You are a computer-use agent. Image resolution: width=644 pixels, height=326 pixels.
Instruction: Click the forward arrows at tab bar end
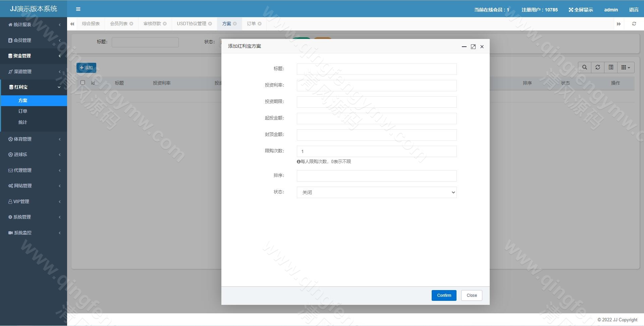[619, 24]
